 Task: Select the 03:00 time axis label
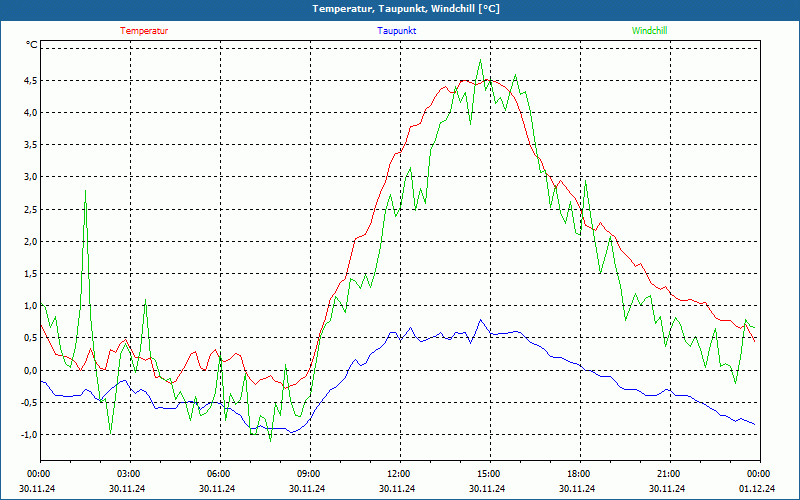tap(129, 474)
